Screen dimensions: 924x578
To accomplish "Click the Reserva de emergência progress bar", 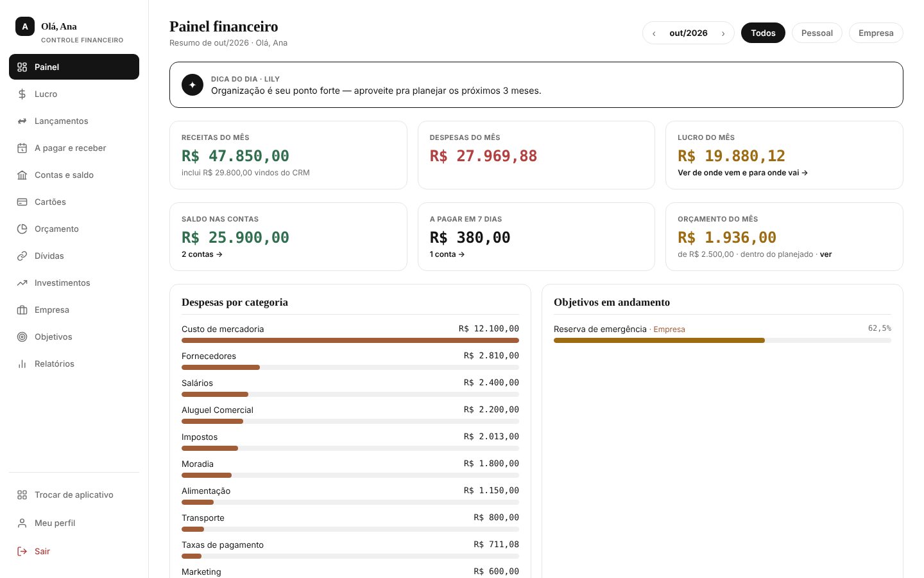I will click(723, 340).
